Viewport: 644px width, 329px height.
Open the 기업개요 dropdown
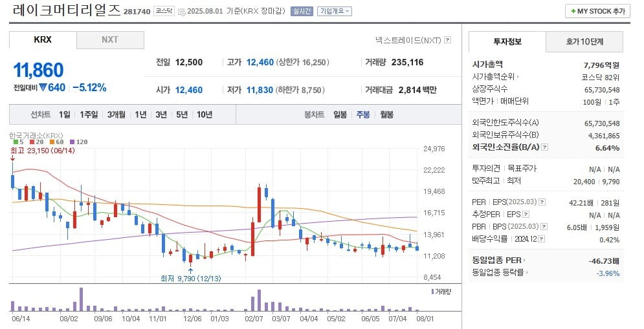point(335,12)
